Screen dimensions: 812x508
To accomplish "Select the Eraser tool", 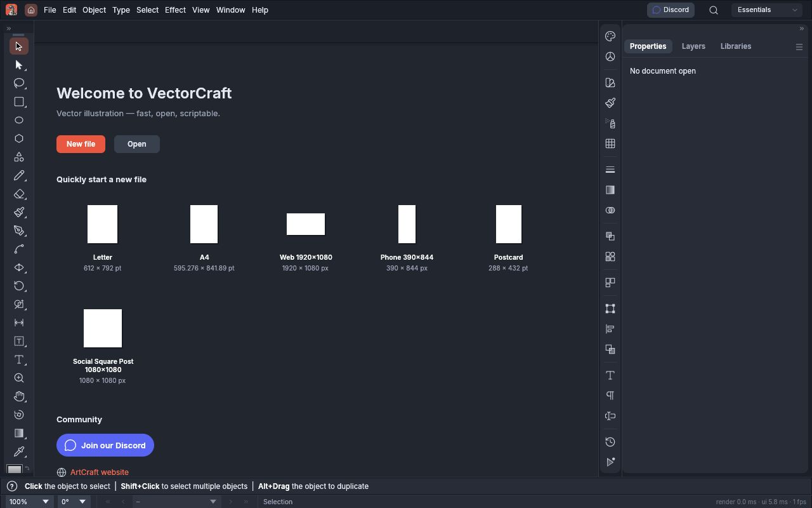I will click(x=18, y=194).
